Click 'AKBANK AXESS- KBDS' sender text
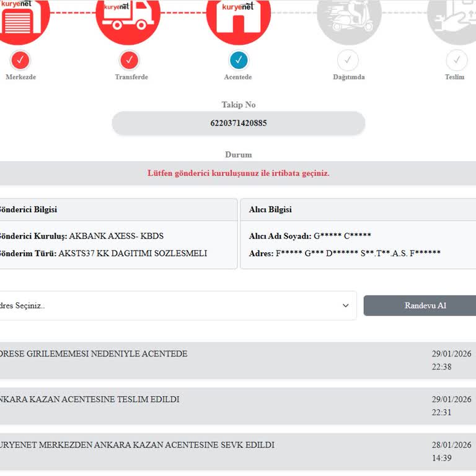The width and height of the screenshot is (476, 476). (117, 236)
